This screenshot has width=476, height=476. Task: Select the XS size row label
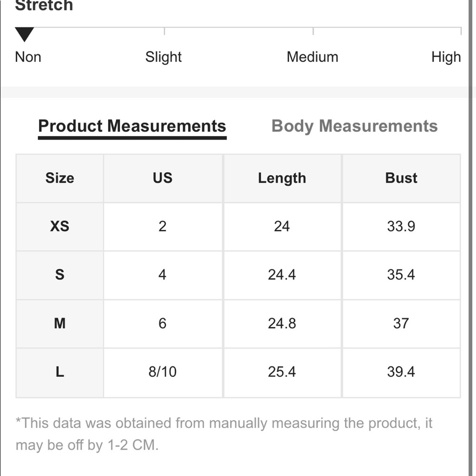tap(59, 226)
